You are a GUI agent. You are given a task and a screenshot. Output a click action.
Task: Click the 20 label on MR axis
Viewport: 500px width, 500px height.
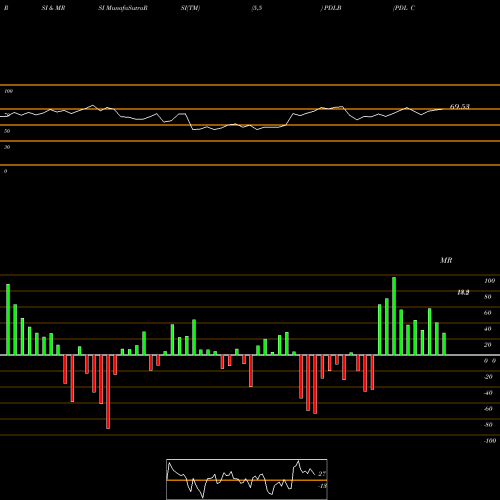[x=488, y=345]
